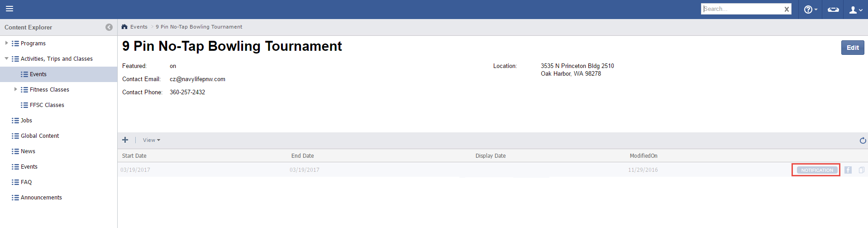The width and height of the screenshot is (868, 228).
Task: Expand the Programs tree node
Action: click(6, 43)
